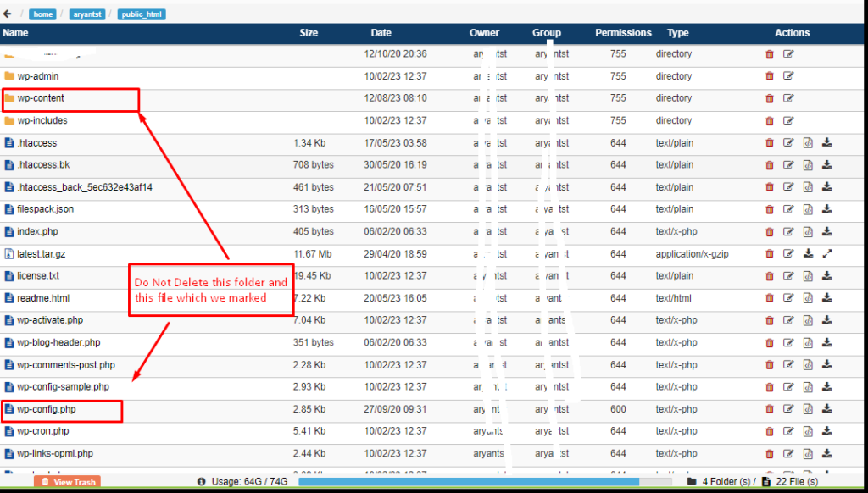868x493 pixels.
Task: Navigate to aryantst breadcrumb
Action: click(87, 14)
